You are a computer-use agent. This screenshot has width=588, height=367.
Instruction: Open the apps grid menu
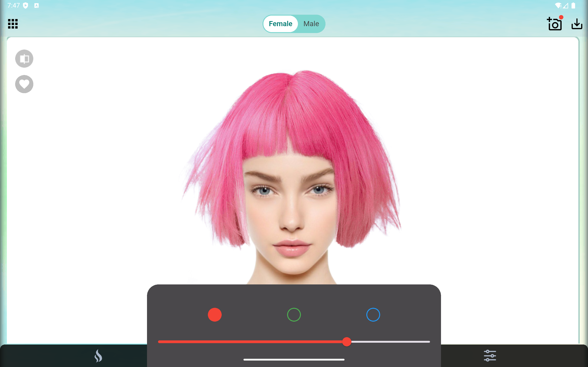click(x=13, y=24)
